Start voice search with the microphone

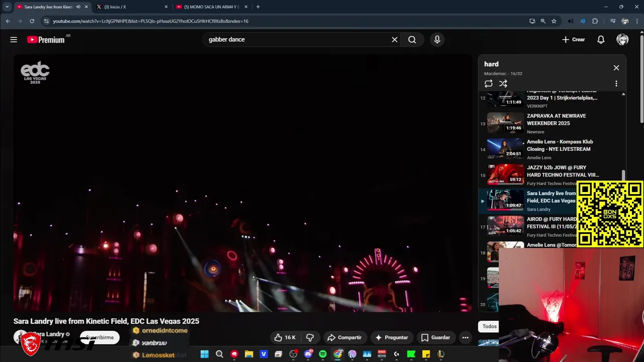(x=437, y=40)
